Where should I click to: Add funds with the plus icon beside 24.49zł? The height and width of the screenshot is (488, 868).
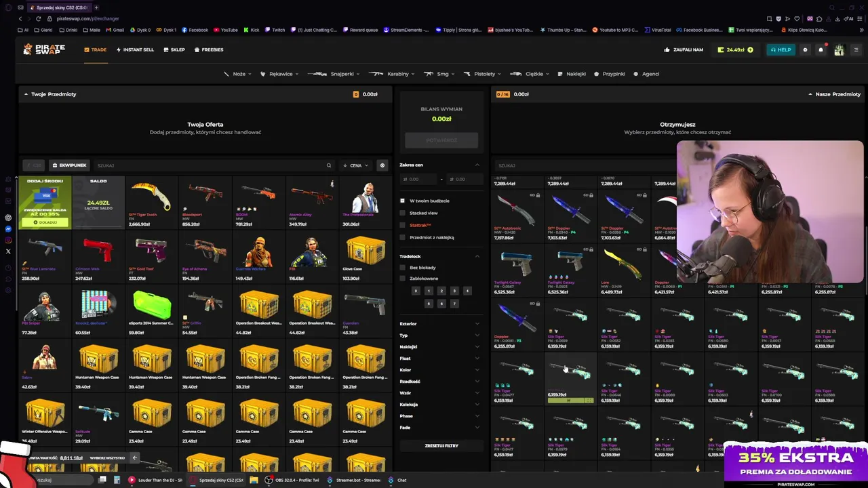(750, 49)
